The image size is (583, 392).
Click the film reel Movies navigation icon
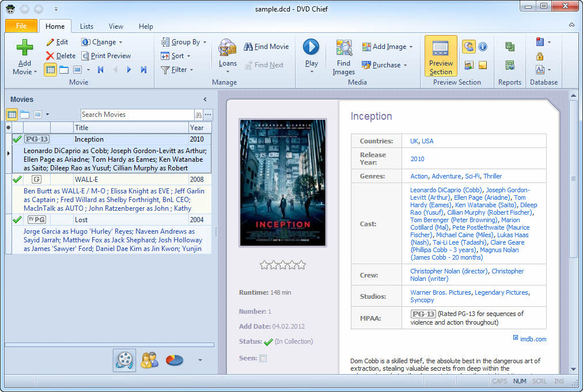click(124, 360)
